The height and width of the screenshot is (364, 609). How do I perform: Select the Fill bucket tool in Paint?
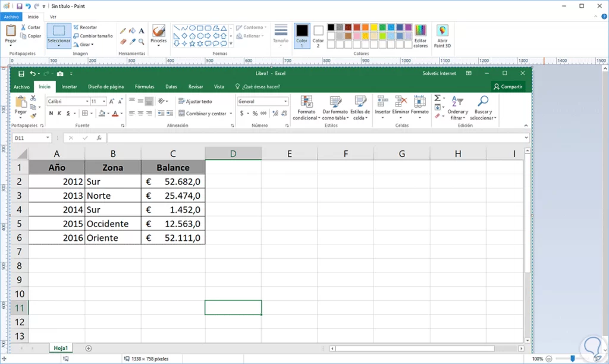(133, 31)
